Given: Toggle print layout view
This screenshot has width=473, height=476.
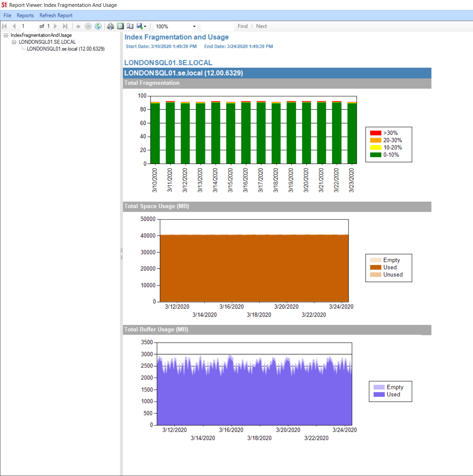Looking at the screenshot, I should 120,26.
